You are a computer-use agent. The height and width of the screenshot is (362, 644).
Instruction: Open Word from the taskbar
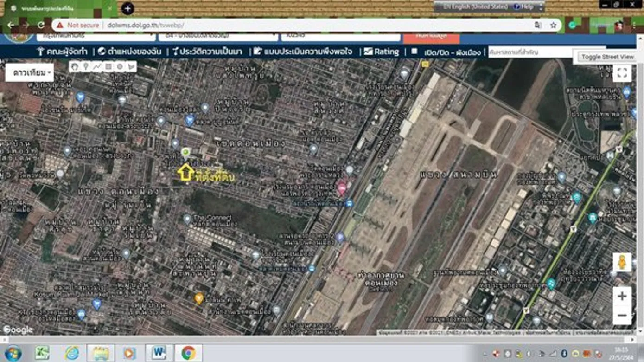click(159, 353)
